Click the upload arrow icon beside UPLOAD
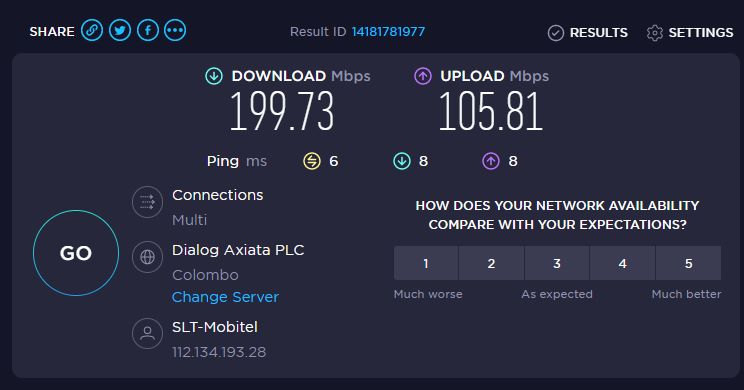This screenshot has height=390, width=744. [x=423, y=76]
